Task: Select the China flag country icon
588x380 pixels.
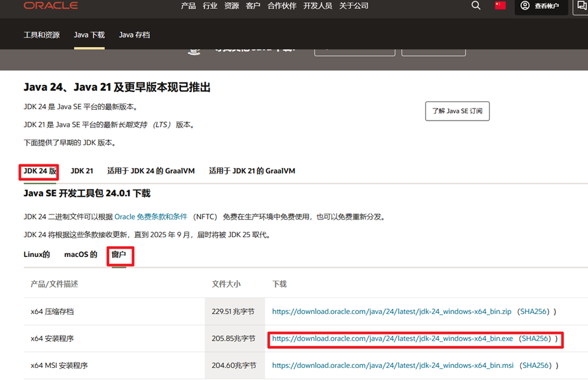Action: point(500,5)
